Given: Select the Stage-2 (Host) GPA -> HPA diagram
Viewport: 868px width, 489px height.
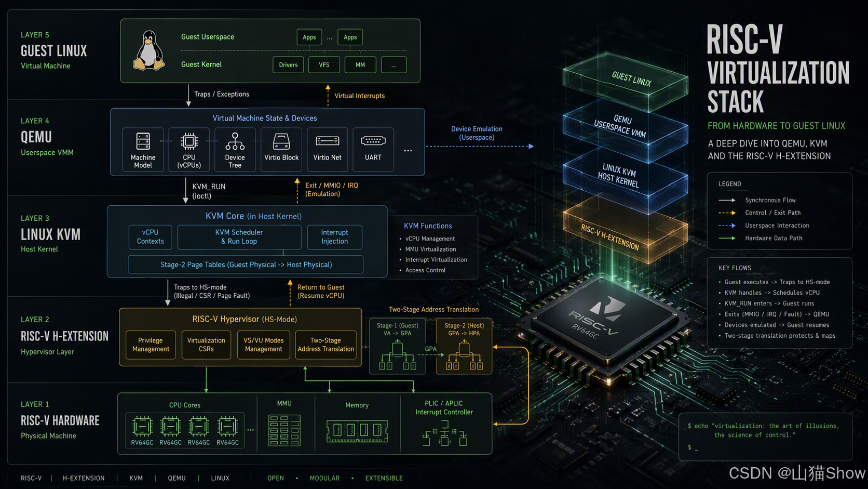Looking at the screenshot, I should [x=464, y=346].
